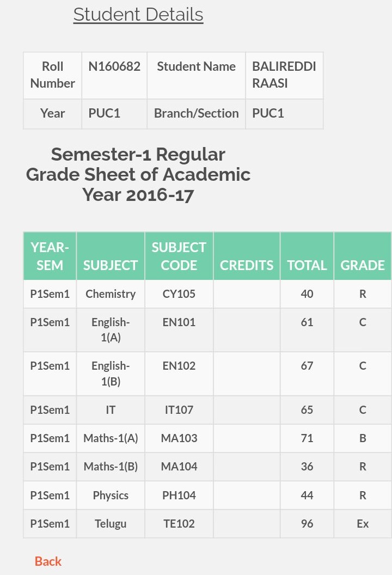The image size is (392, 575).
Task: Select the Student Details heading
Action: point(138,15)
